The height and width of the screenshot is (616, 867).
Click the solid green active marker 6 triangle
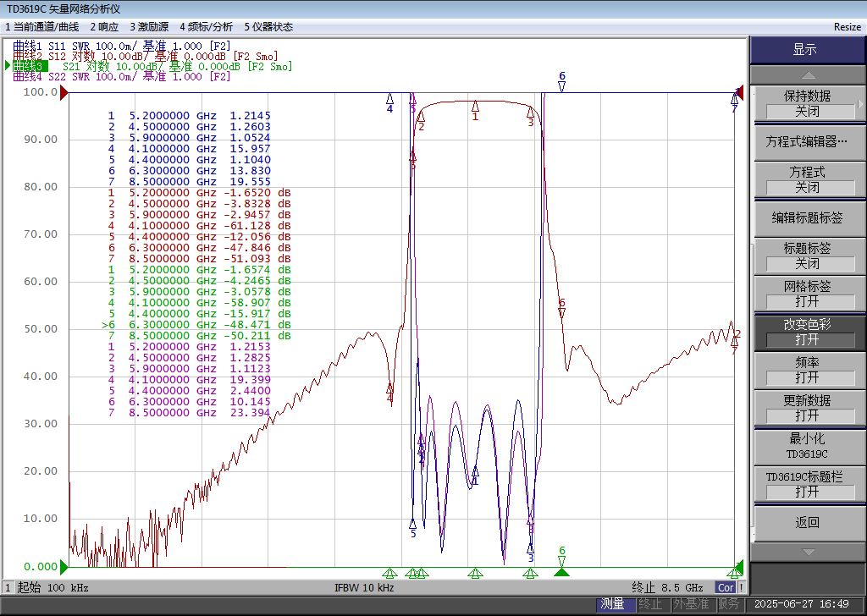[x=562, y=571]
